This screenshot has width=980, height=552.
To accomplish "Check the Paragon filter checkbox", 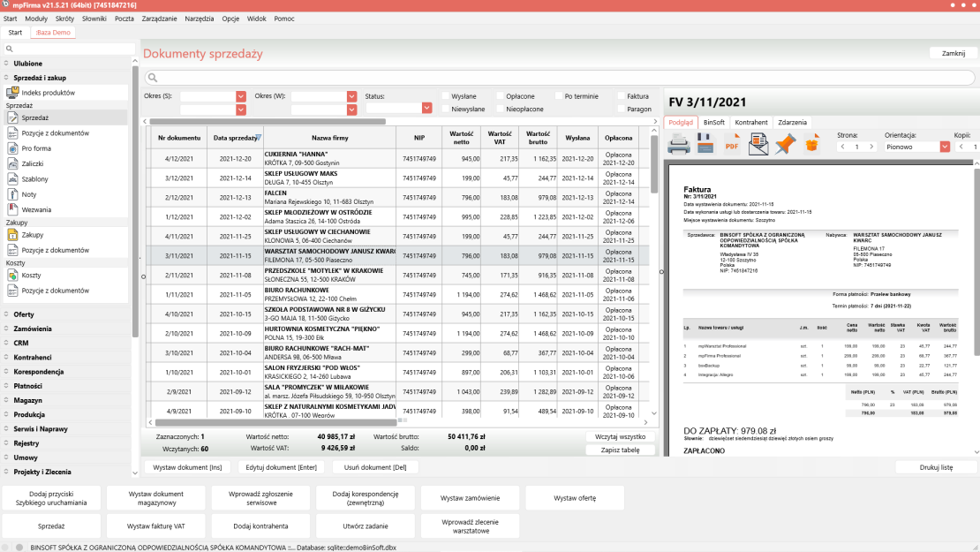I will pos(622,109).
